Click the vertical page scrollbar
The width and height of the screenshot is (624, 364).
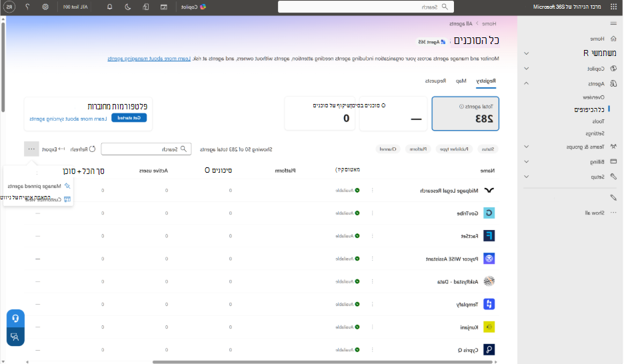pyautogui.click(x=3, y=67)
